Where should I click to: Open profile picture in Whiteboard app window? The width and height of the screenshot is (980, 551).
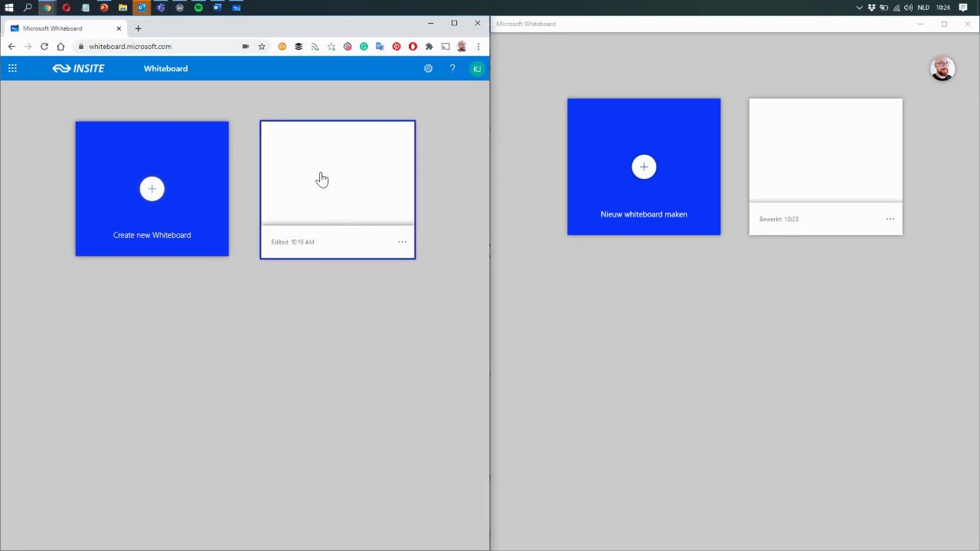click(942, 69)
